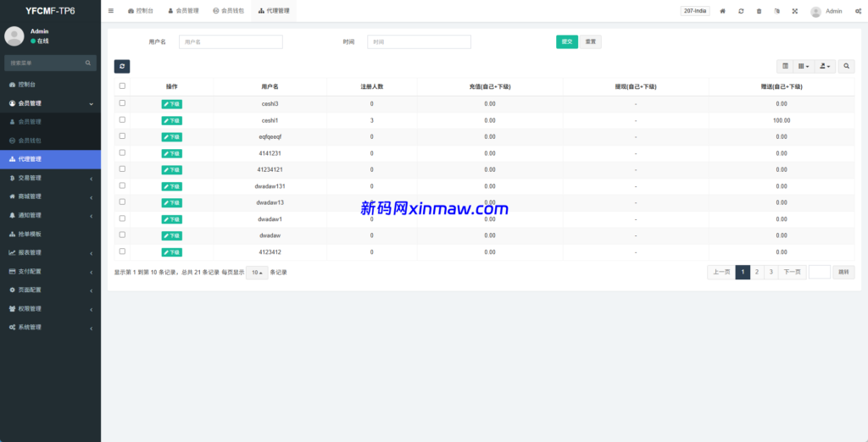The width and height of the screenshot is (868, 442).
Task: Check the dwadaw13 row checkbox
Action: pos(122,202)
